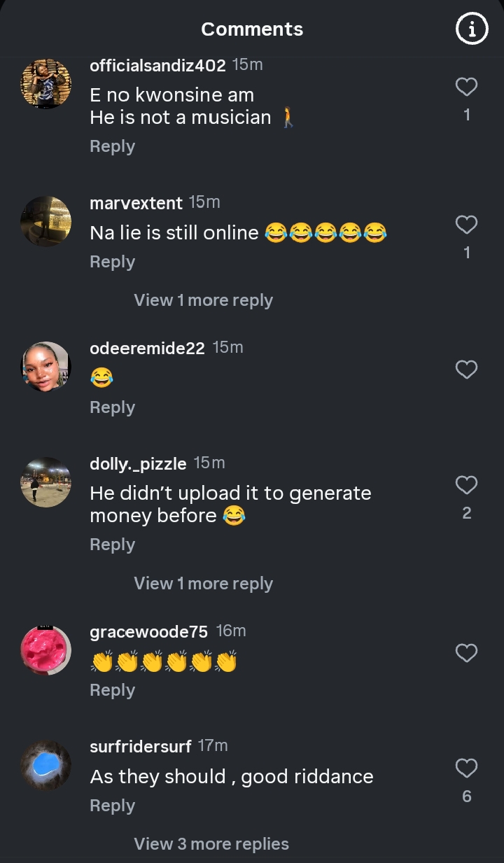
Task: Like marvextent's comment with the heart
Action: pyautogui.click(x=466, y=225)
